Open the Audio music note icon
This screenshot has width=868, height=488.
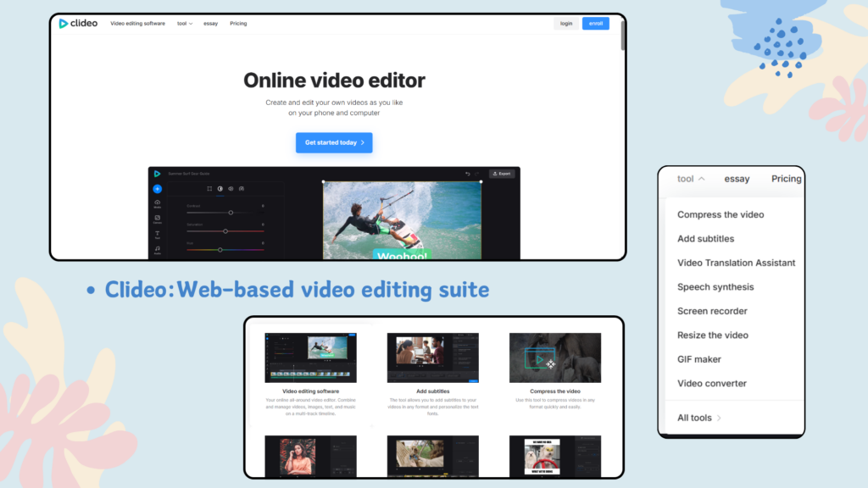(157, 250)
